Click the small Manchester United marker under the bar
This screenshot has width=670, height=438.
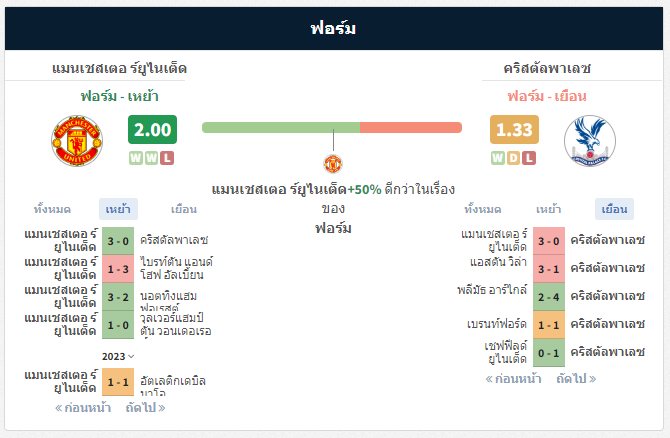333,164
